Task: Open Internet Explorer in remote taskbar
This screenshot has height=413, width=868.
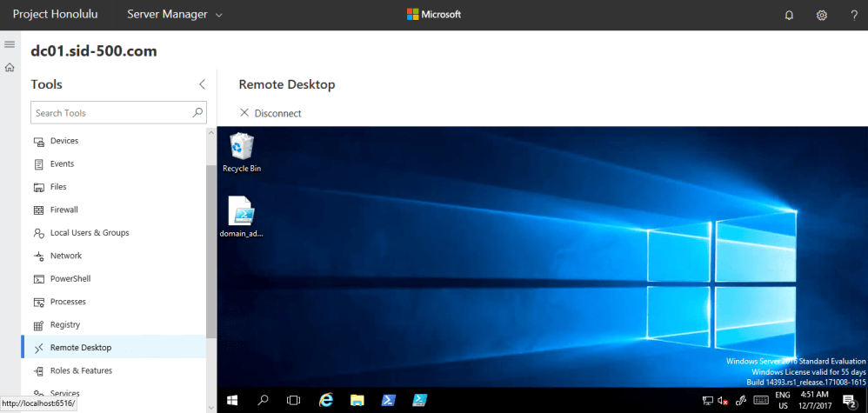Action: [x=326, y=400]
